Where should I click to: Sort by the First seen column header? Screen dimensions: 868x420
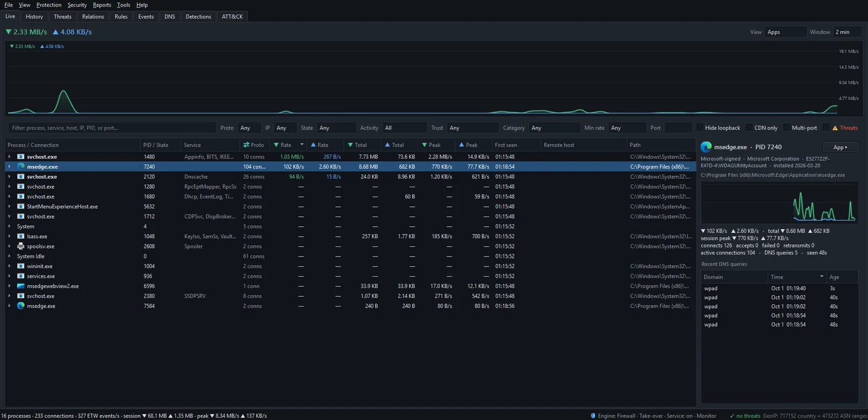click(x=516, y=145)
